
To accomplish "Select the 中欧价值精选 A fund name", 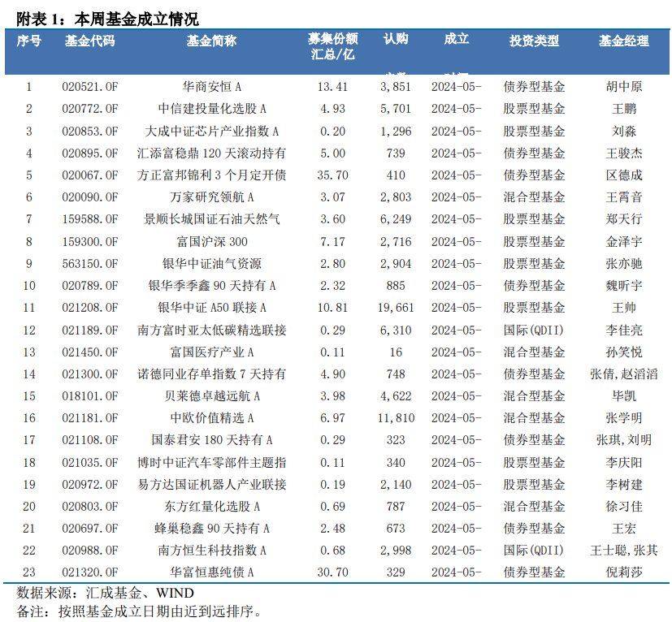I will [211, 418].
